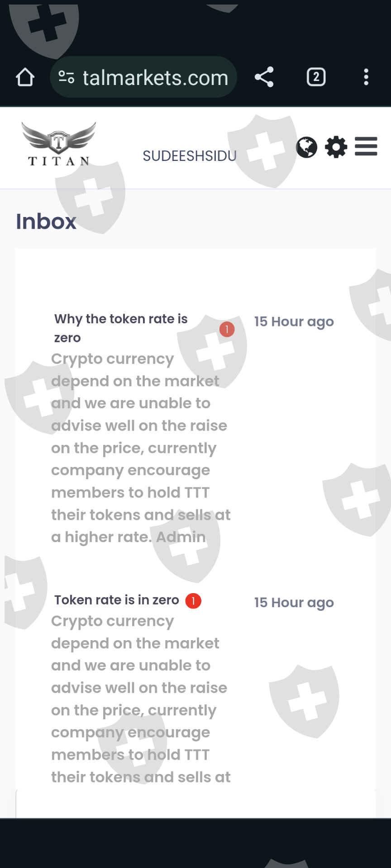
Task: Share this page via share icon
Action: pyautogui.click(x=264, y=77)
